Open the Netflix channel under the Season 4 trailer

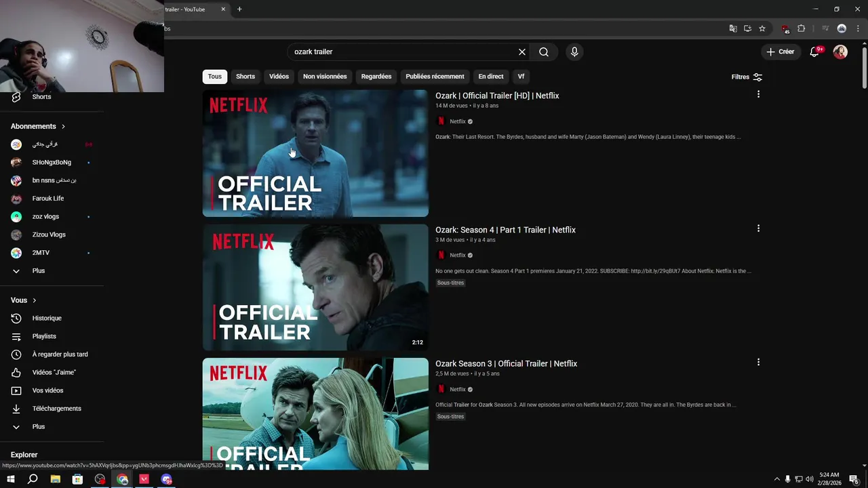tap(458, 256)
